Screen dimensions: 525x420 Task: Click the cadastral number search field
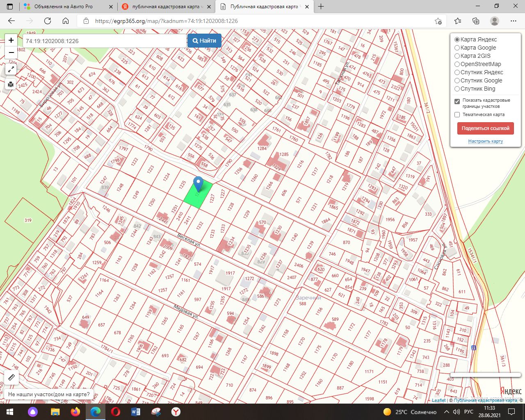(x=105, y=41)
